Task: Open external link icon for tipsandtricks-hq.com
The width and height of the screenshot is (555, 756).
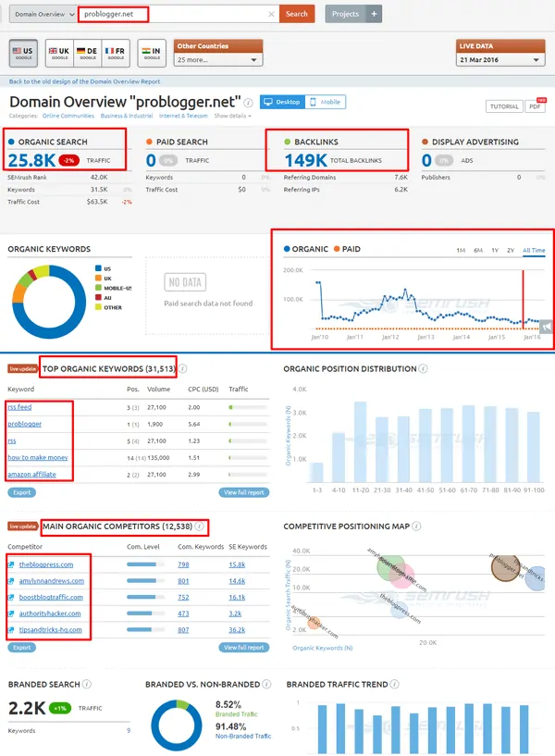Action: pyautogui.click(x=11, y=629)
